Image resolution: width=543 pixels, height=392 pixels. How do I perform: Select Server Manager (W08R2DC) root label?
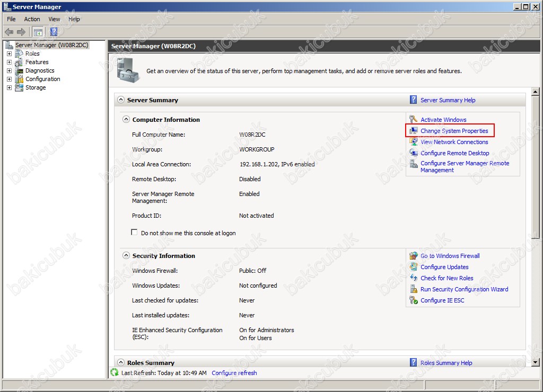[x=52, y=45]
